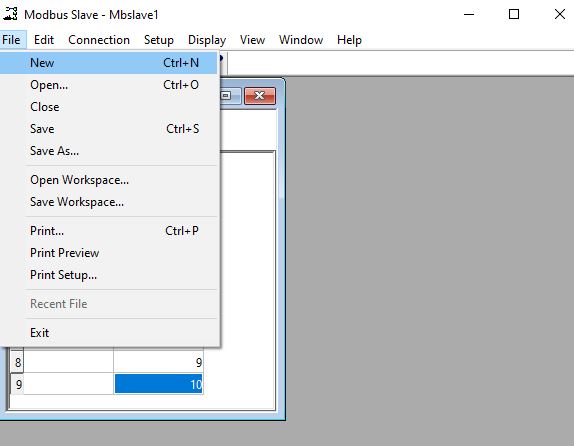Image resolution: width=574 pixels, height=446 pixels.
Task: Select the highlighted cell with value 10
Action: [x=159, y=384]
